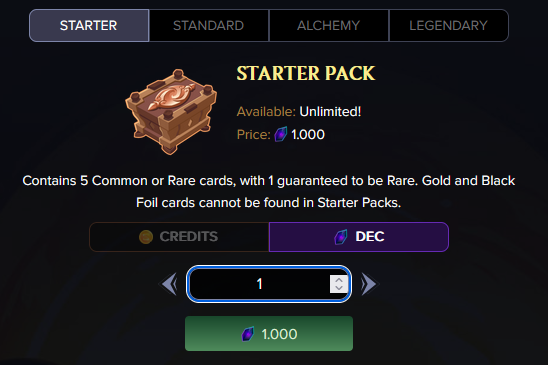The height and width of the screenshot is (365, 548).
Task: Open the LEGENDARY packs tab
Action: click(x=448, y=26)
